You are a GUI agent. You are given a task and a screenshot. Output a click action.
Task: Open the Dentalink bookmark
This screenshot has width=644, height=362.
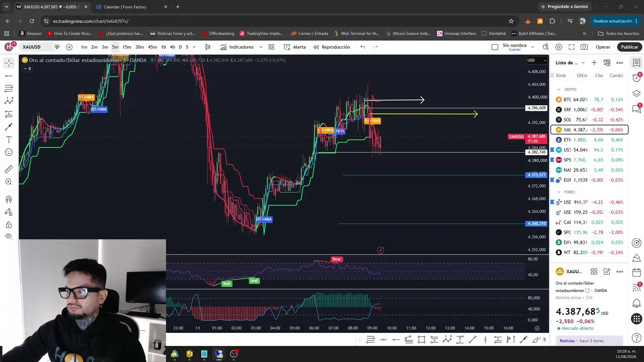(x=494, y=34)
